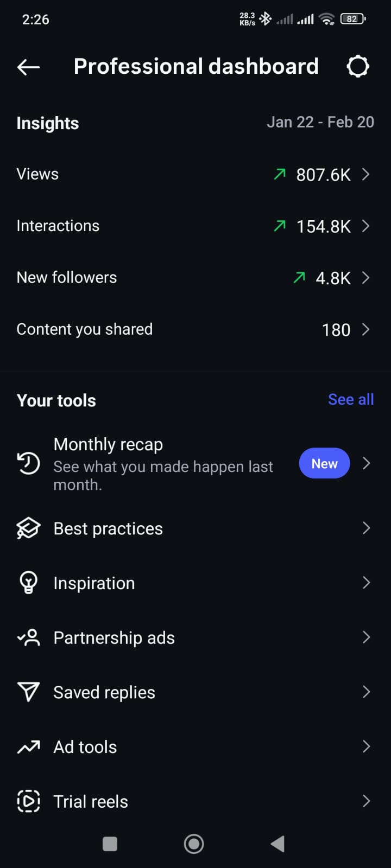The image size is (391, 868).
Task: Select the Saved replies menu item
Action: (x=104, y=692)
